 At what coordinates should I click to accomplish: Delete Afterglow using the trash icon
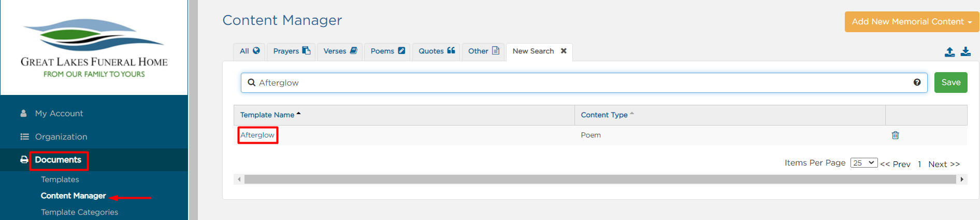click(x=895, y=135)
